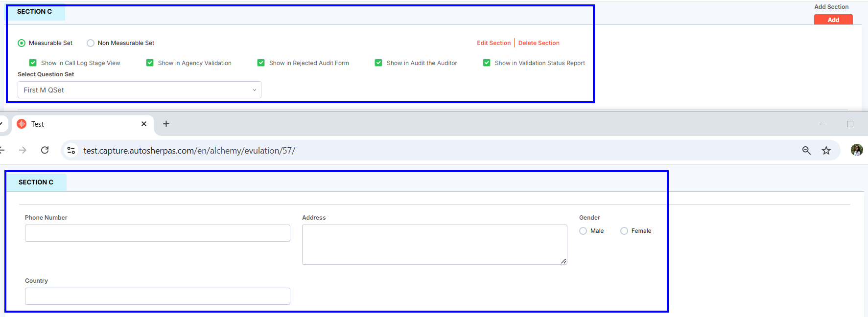Toggle Show in Validation Status Report checkbox
This screenshot has height=317, width=868.
(x=487, y=63)
